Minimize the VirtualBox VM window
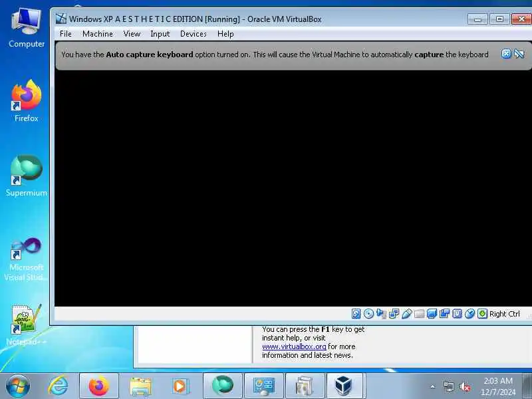The height and width of the screenshot is (399, 532). (477, 19)
